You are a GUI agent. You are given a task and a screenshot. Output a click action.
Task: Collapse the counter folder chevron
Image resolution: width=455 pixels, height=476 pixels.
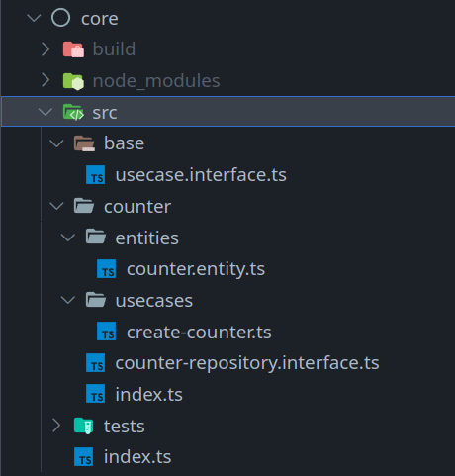[56, 206]
